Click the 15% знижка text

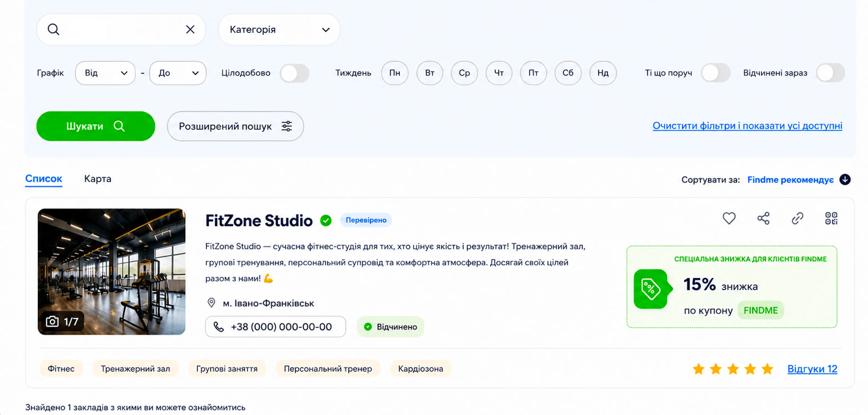pyautogui.click(x=720, y=285)
